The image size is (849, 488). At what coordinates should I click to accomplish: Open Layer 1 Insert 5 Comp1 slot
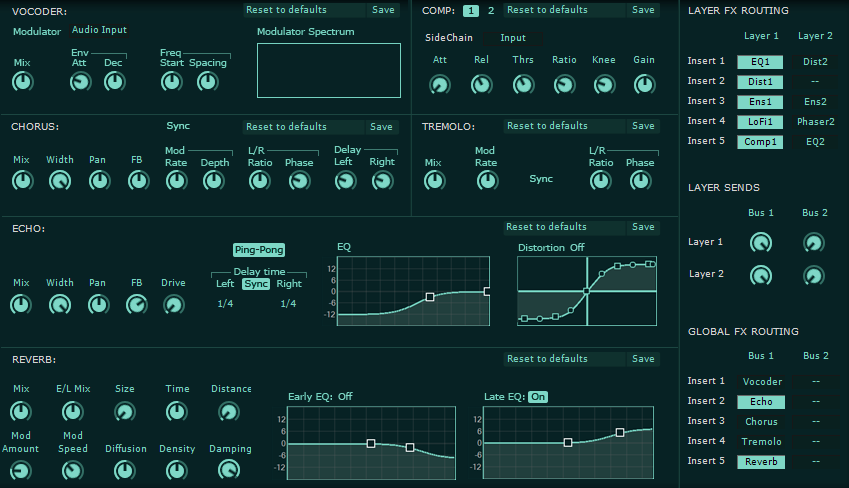coord(760,142)
